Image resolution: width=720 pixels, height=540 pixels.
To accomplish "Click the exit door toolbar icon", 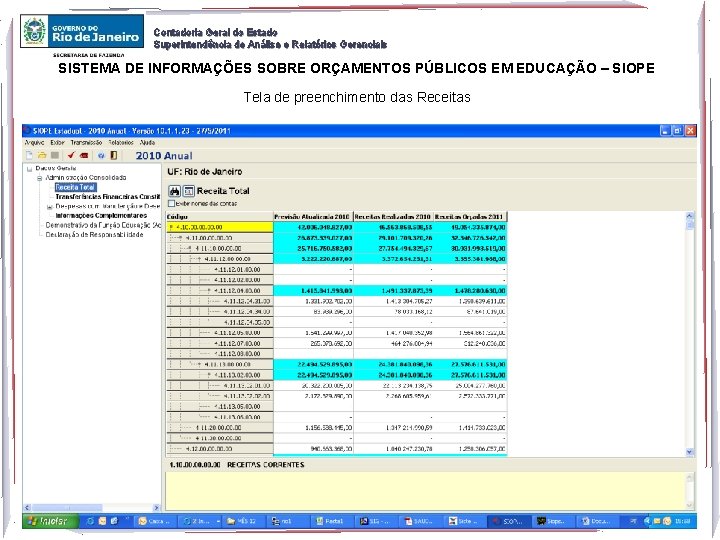I will tap(113, 156).
